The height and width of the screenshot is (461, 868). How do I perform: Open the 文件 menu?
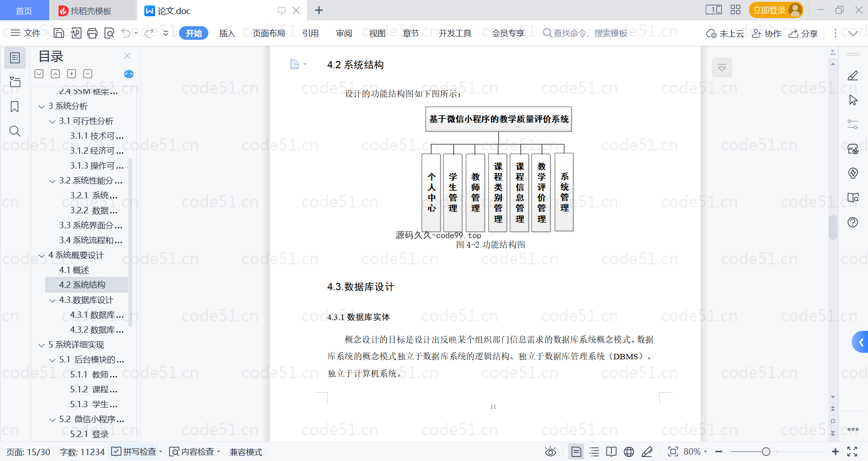click(x=26, y=33)
